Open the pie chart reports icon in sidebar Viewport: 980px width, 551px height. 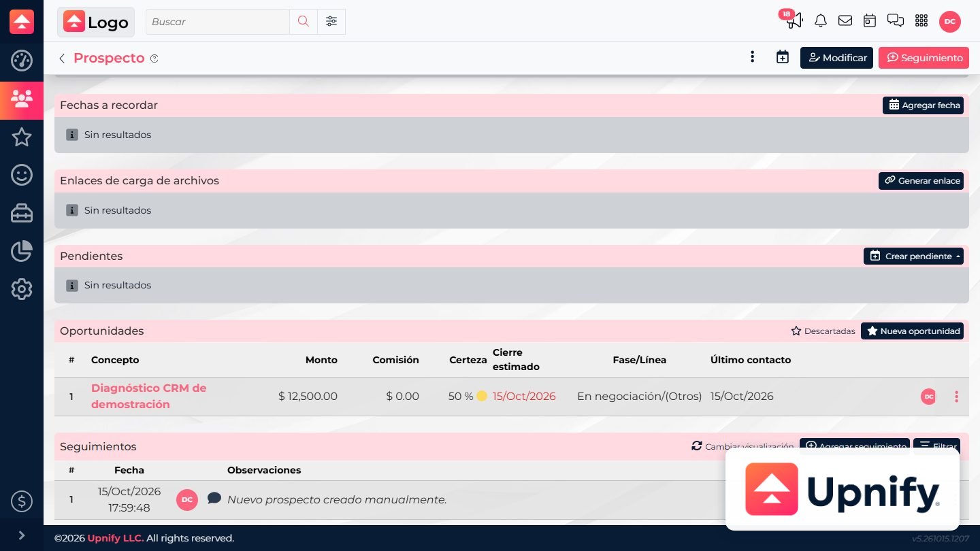pyautogui.click(x=22, y=251)
